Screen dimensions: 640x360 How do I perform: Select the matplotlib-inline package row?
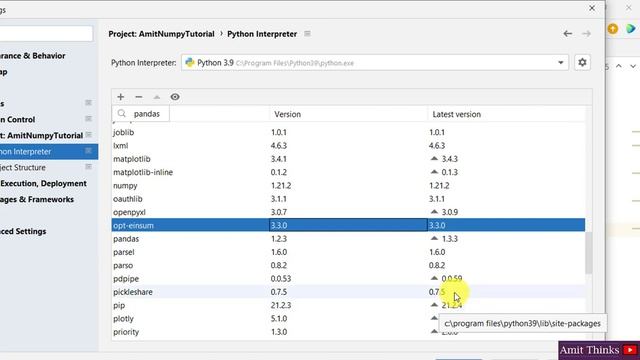coord(348,172)
